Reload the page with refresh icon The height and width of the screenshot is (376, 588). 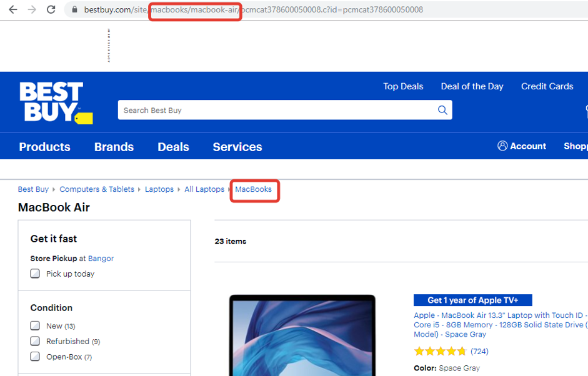coord(51,9)
